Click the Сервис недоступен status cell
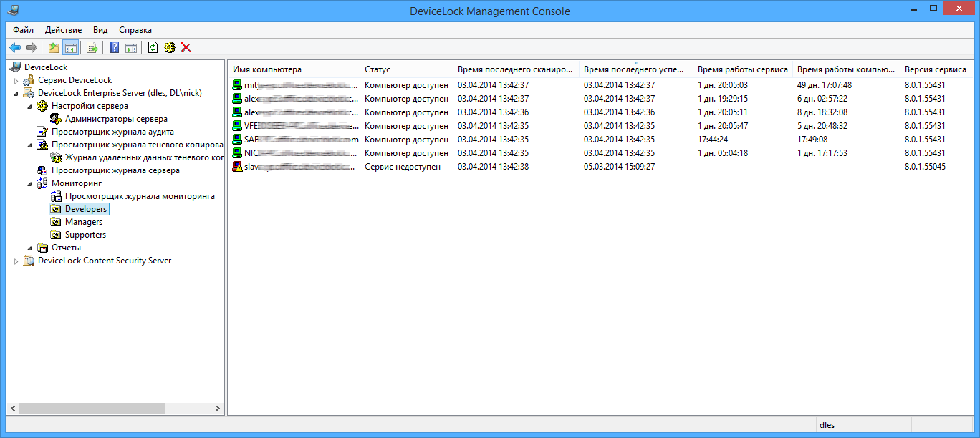The width and height of the screenshot is (980, 438). pos(403,167)
